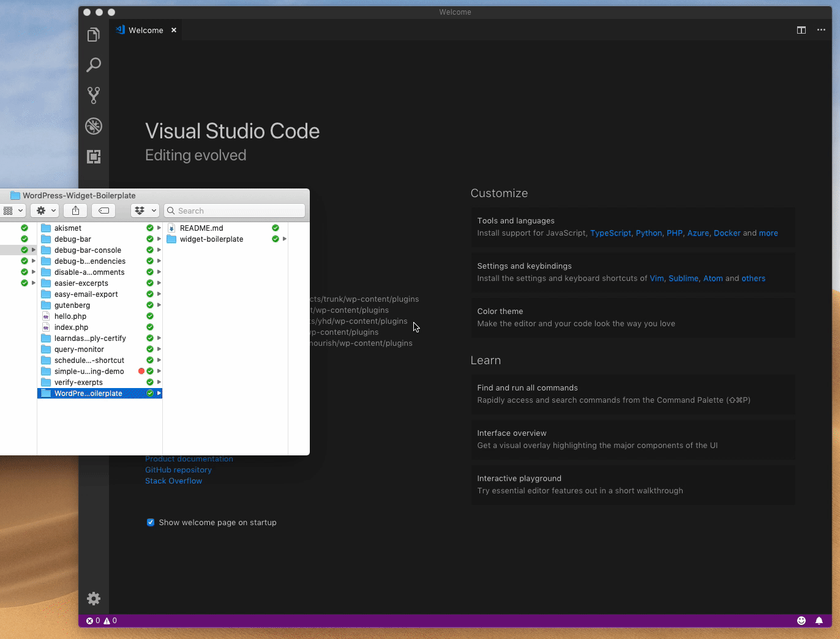Open the Manage gear in VS Code
Screen dimensions: 840x639
point(94,599)
